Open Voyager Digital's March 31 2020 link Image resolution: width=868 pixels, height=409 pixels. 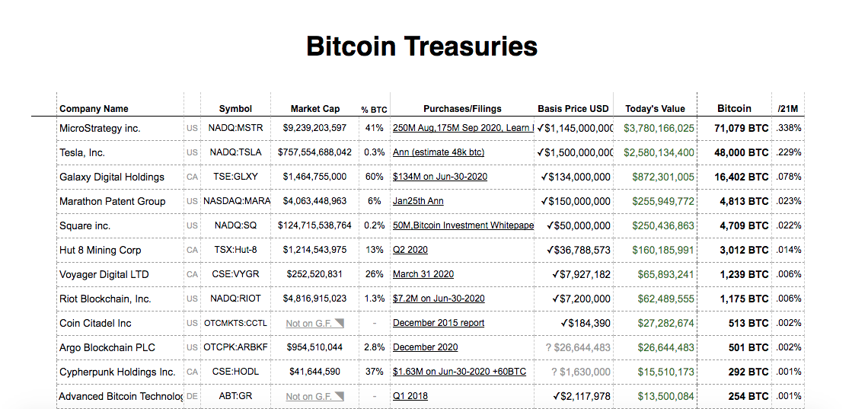[x=423, y=274]
